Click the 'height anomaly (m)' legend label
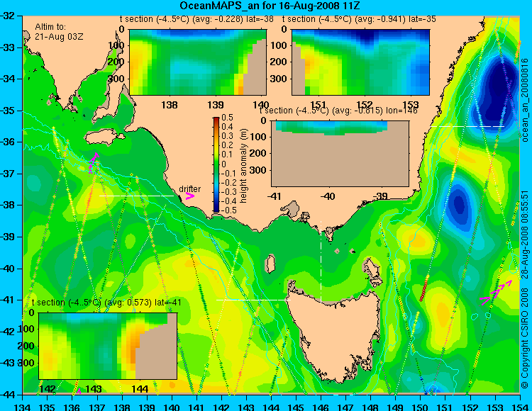Screen dimensions: 532x411 243,166
